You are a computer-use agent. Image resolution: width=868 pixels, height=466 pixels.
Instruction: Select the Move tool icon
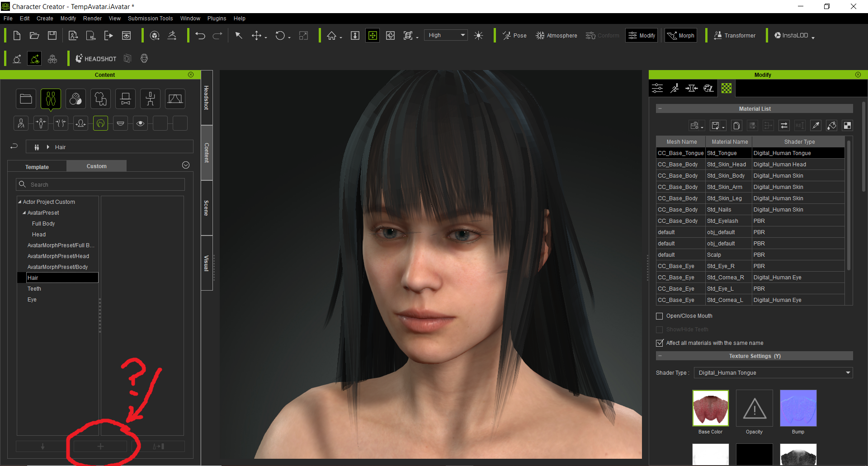(x=256, y=36)
